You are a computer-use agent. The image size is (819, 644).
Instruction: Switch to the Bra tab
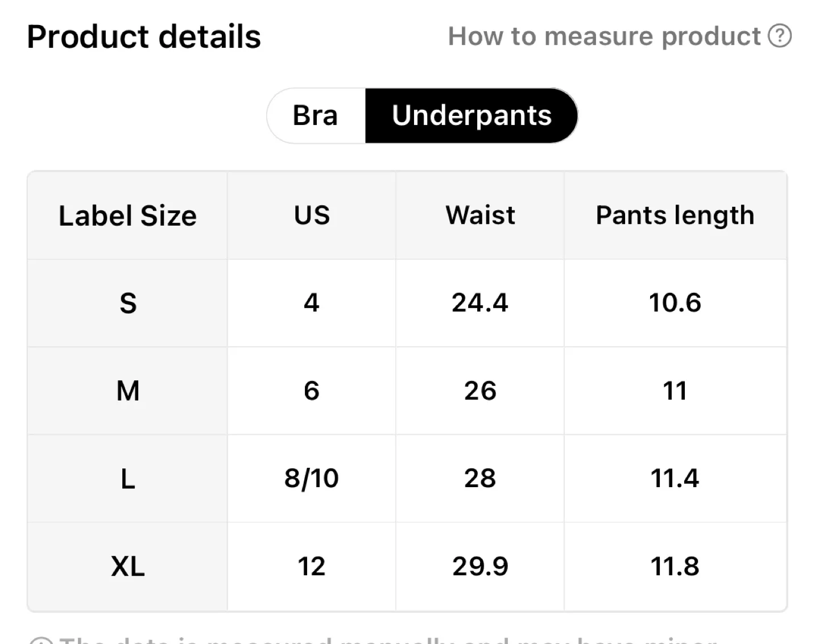pyautogui.click(x=315, y=115)
